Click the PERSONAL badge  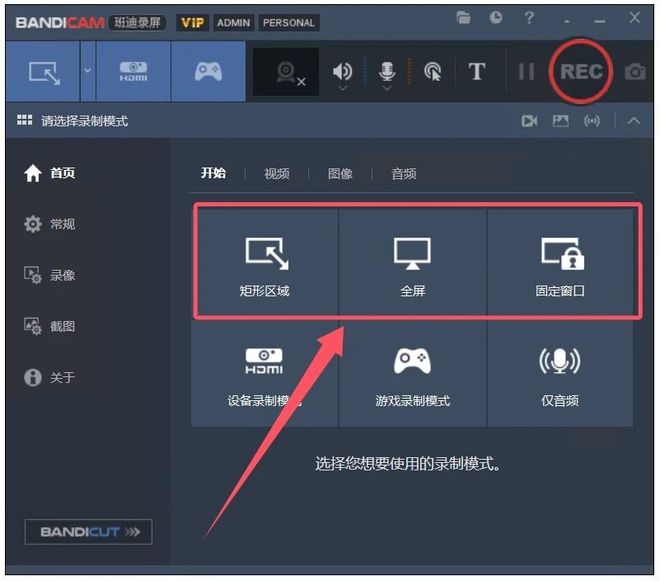[x=289, y=22]
